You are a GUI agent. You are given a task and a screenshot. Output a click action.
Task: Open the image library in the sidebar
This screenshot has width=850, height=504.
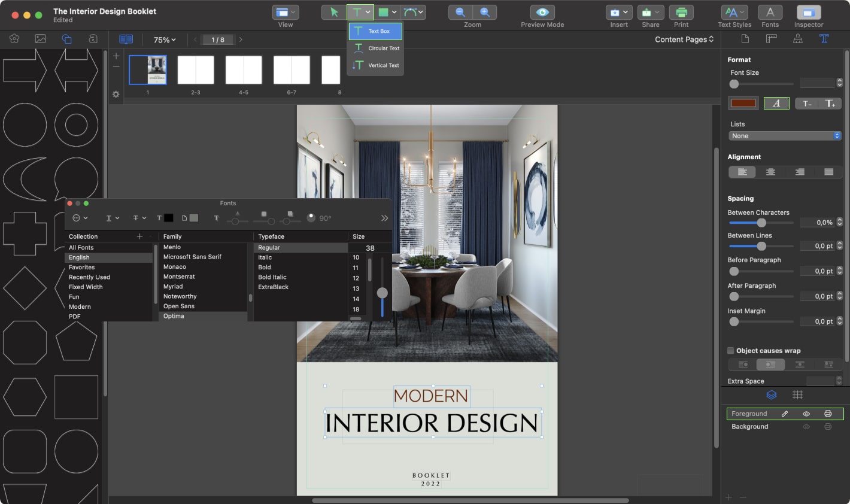(x=40, y=38)
